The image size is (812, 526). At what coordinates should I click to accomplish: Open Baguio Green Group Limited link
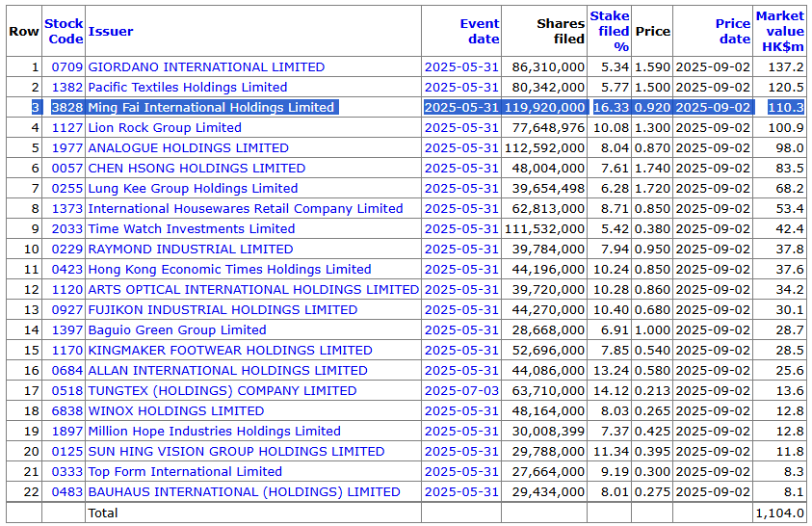[x=177, y=329]
